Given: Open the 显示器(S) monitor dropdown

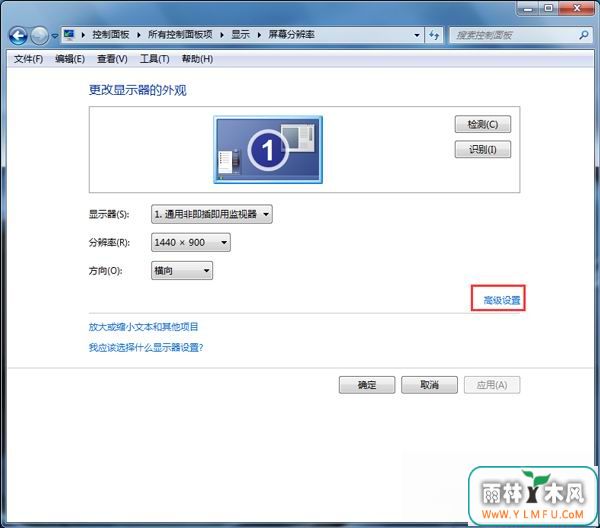Looking at the screenshot, I should tap(212, 214).
